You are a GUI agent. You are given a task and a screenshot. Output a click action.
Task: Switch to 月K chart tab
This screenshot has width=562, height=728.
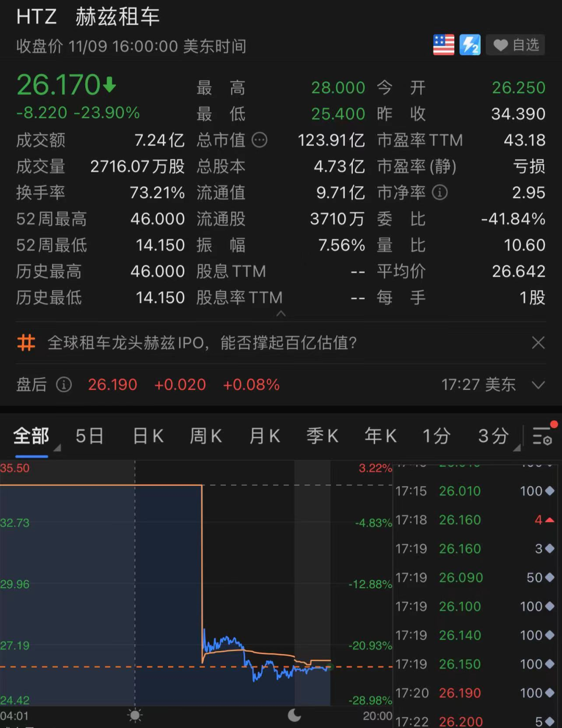coord(265,436)
